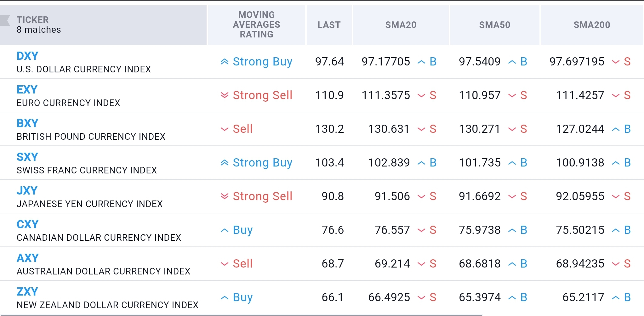Open the JXY Japanese Yen ticker
The width and height of the screenshot is (644, 316).
pyautogui.click(x=27, y=191)
